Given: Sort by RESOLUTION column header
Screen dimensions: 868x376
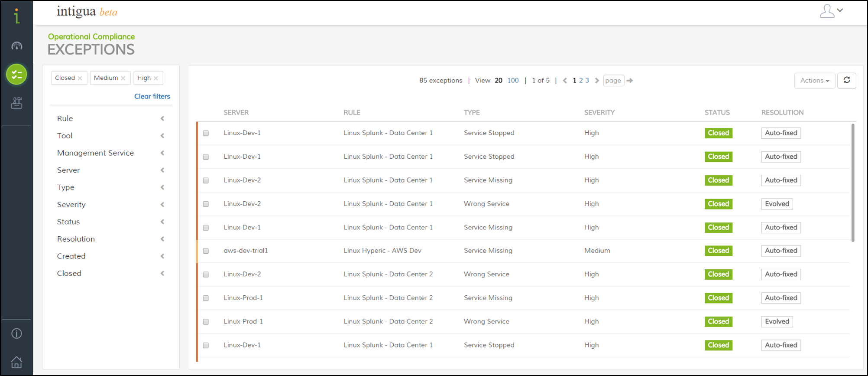Looking at the screenshot, I should point(782,113).
